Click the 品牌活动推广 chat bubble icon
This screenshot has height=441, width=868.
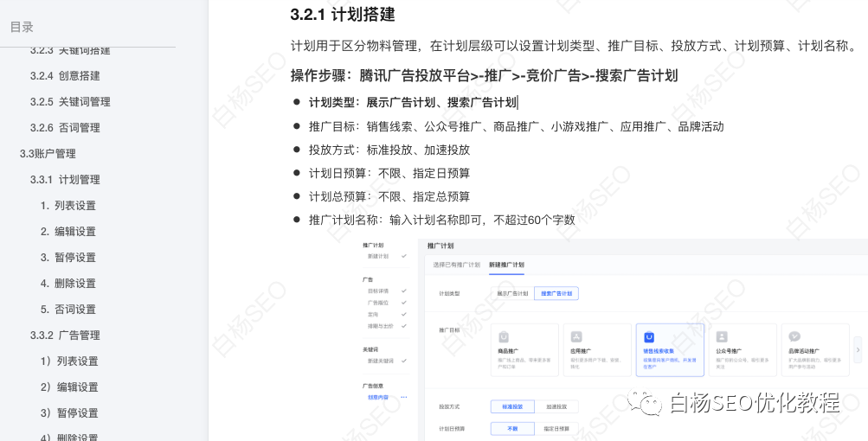pyautogui.click(x=794, y=337)
